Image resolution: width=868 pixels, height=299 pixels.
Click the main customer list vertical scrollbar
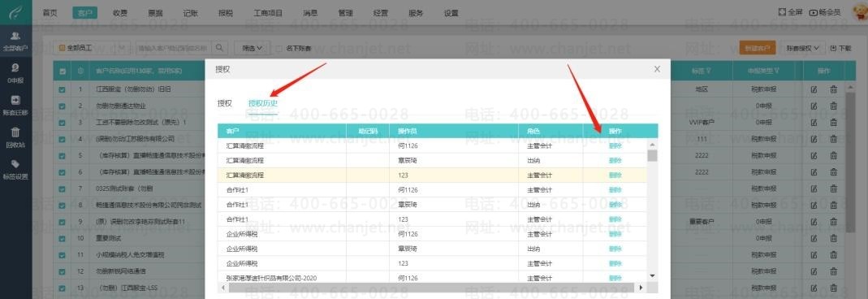[x=850, y=162]
